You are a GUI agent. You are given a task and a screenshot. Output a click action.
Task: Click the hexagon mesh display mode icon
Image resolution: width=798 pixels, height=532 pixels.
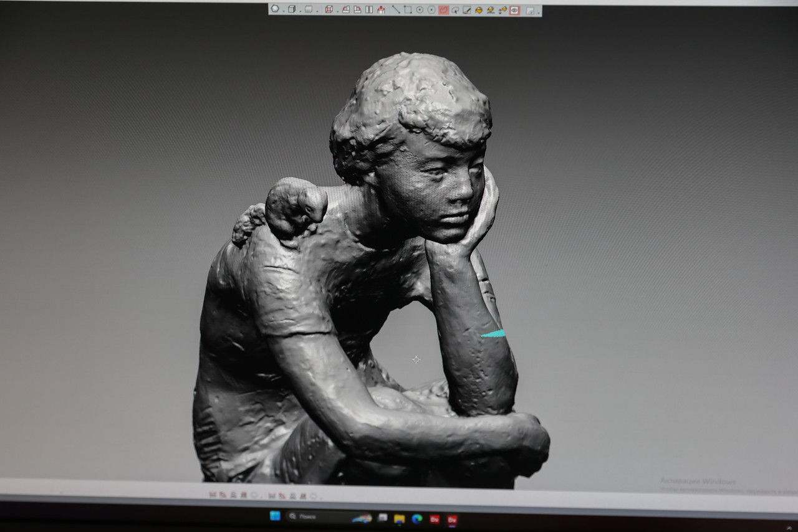pyautogui.click(x=275, y=9)
